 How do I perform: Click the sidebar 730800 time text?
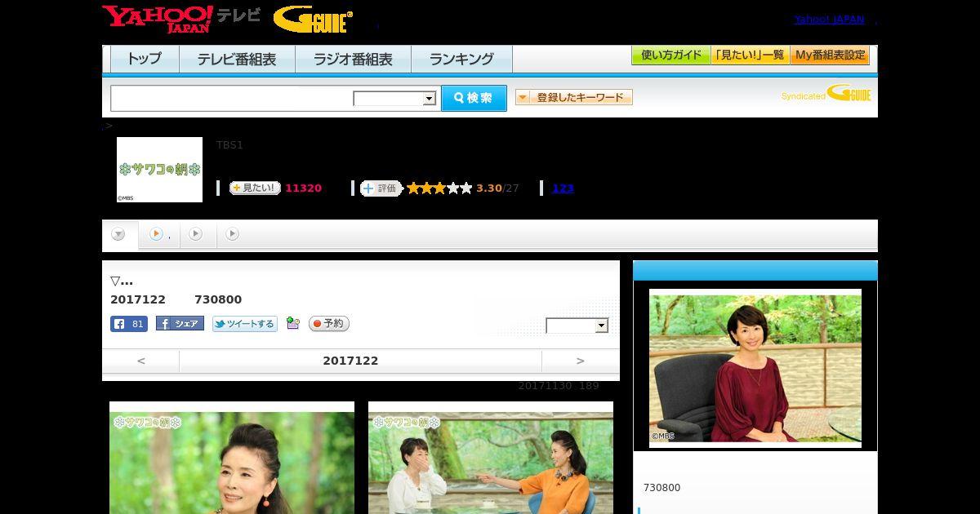tap(661, 488)
